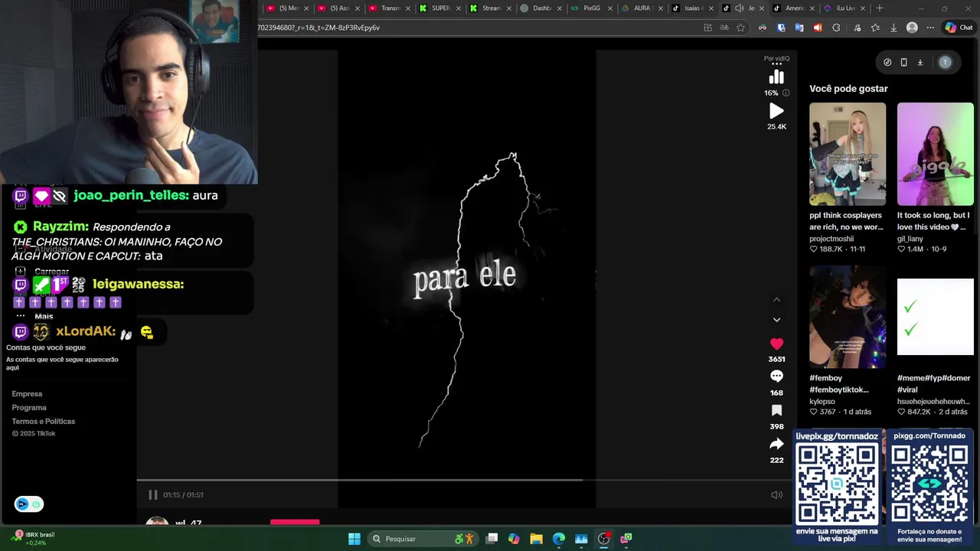Screen dimensions: 980x551
Task: Click the Empresa footer link
Action: (27, 394)
